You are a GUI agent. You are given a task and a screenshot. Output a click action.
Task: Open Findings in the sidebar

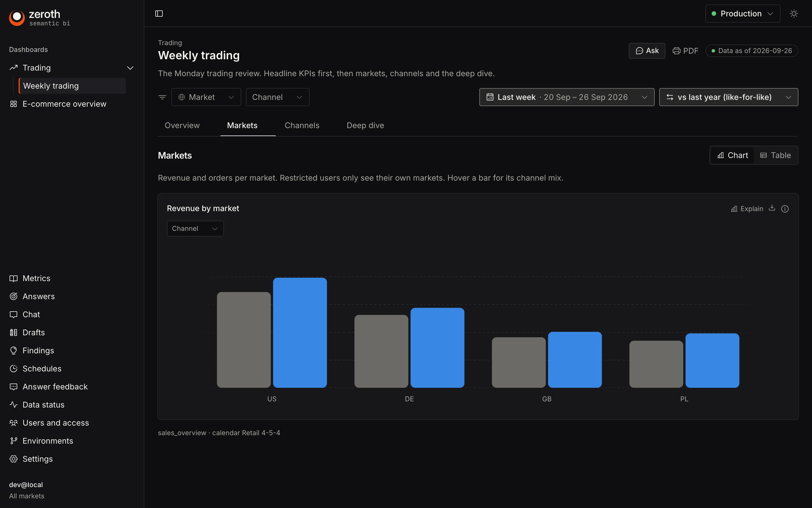72,351
